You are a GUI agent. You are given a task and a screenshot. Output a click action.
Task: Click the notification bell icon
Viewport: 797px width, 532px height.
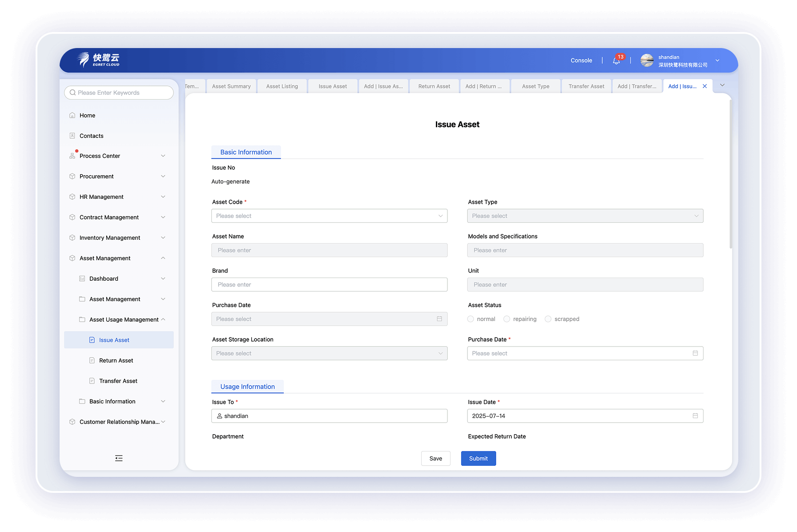coord(616,61)
